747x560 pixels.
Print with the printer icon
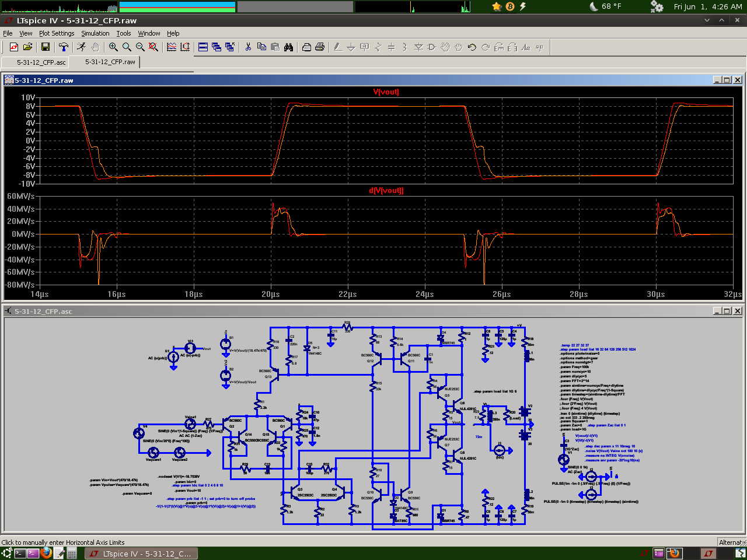[320, 47]
